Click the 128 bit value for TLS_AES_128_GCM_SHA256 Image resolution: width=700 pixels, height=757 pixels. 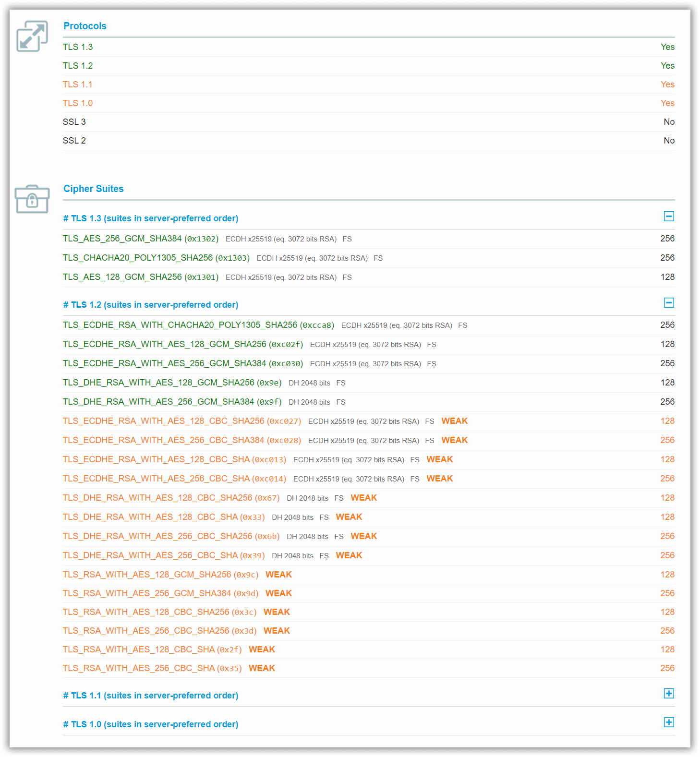point(667,277)
